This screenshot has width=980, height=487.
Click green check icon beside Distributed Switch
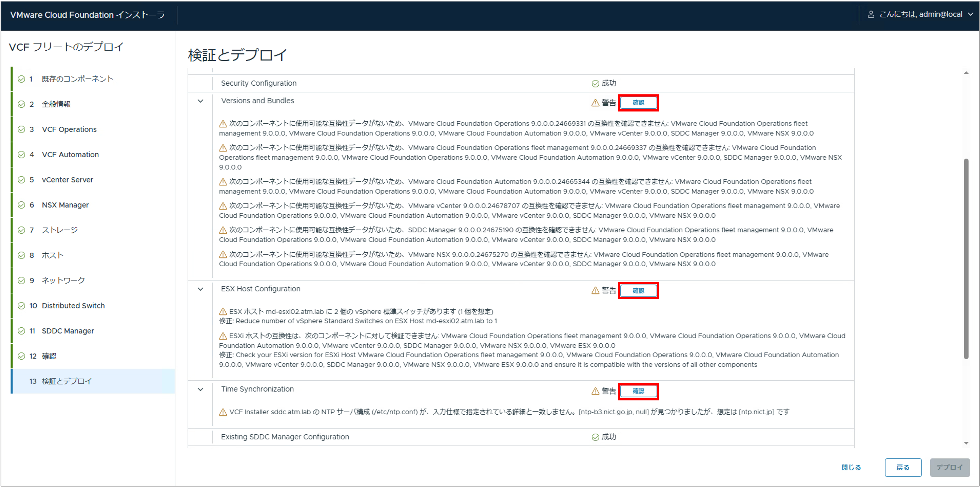pos(21,306)
